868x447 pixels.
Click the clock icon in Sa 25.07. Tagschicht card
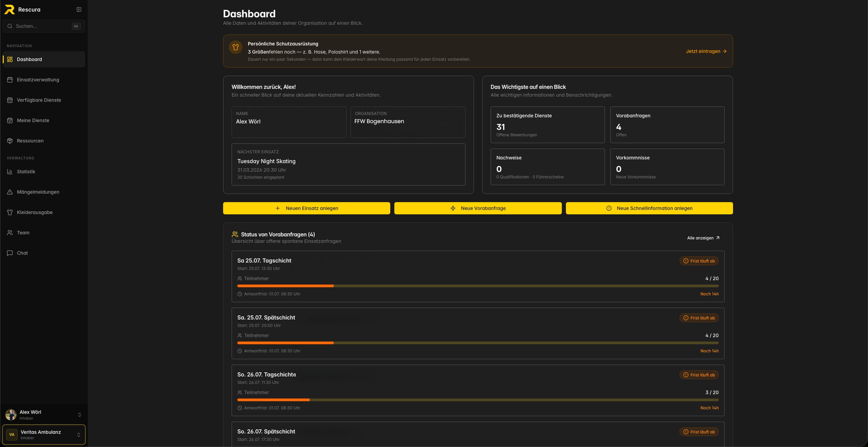pos(240,294)
